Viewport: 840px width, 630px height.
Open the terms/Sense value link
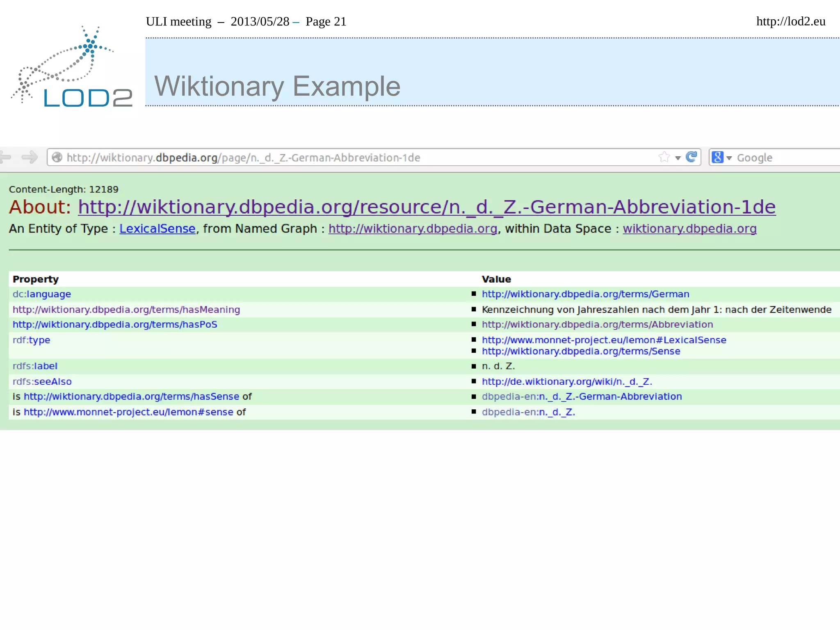pos(581,351)
